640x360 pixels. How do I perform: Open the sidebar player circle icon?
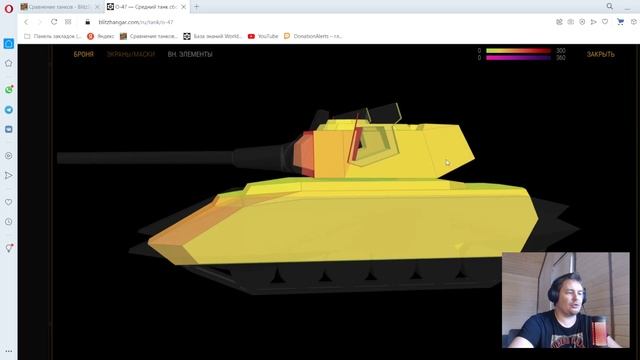9,156
